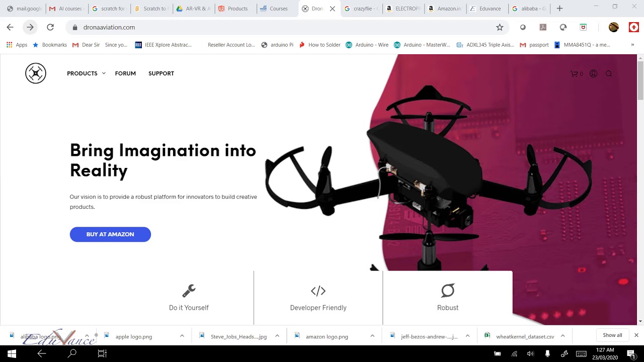Viewport: 644px width, 362px height.
Task: Open the Windows Start menu
Action: [12, 353]
